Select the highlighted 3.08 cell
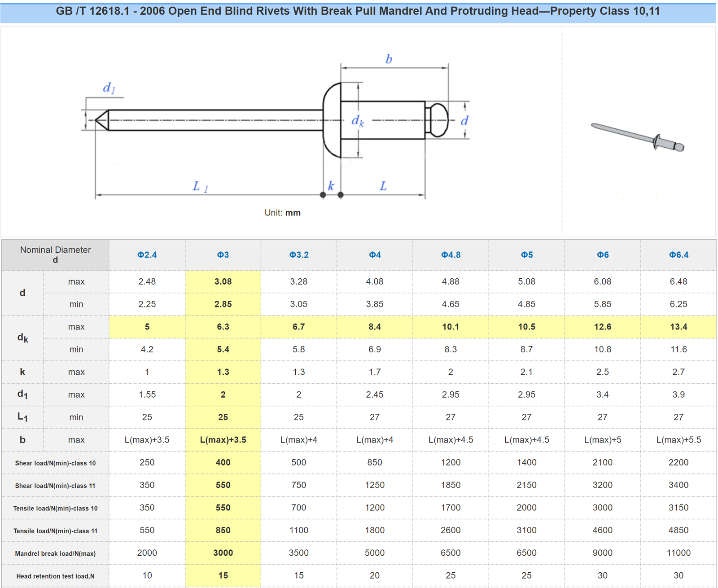This screenshot has height=588, width=718. pos(223,282)
